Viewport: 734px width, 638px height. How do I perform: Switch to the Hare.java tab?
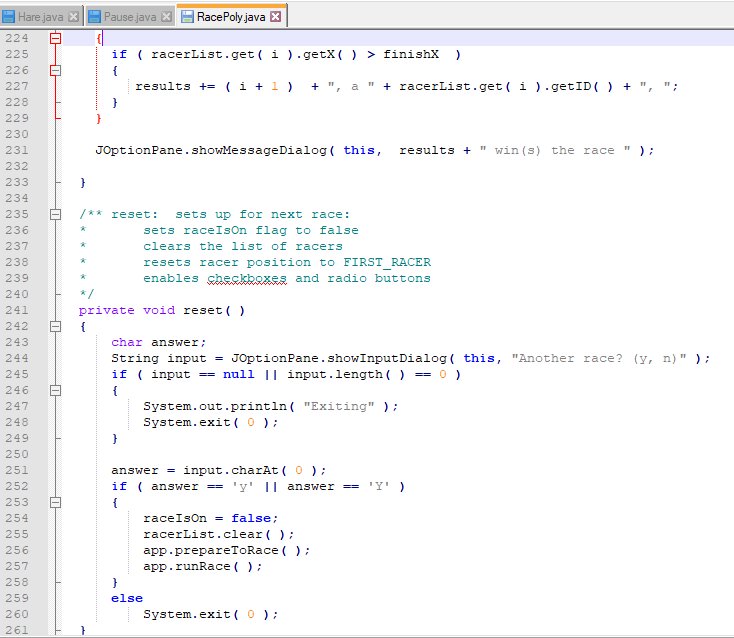tap(40, 17)
